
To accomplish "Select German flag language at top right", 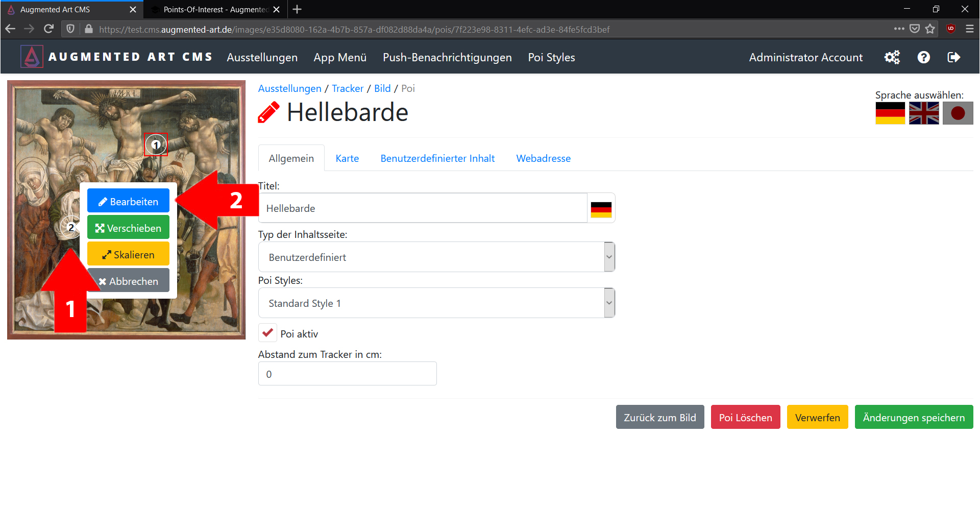I will (890, 113).
